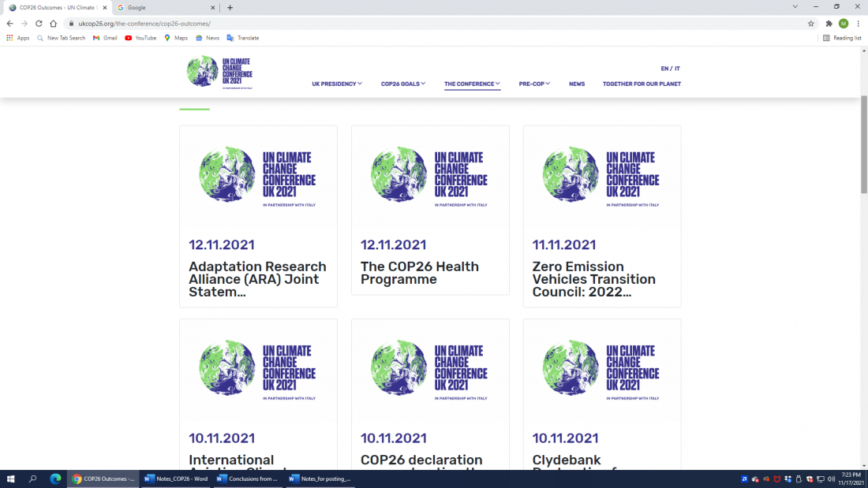Switch to the Google tab
868x488 pixels.
point(166,8)
